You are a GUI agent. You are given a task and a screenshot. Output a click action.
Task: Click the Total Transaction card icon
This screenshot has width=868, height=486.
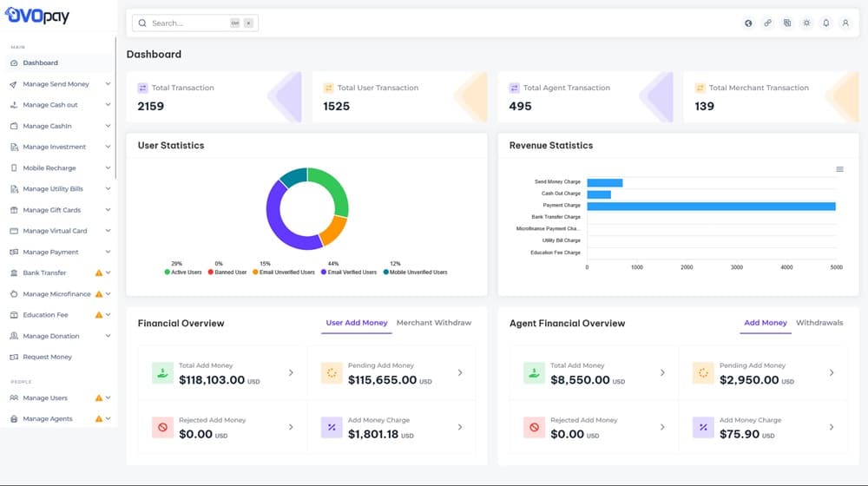pyautogui.click(x=143, y=88)
